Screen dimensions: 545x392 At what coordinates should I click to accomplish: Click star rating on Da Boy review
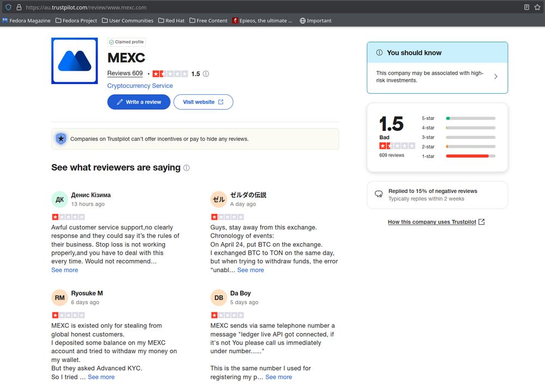[x=227, y=315]
